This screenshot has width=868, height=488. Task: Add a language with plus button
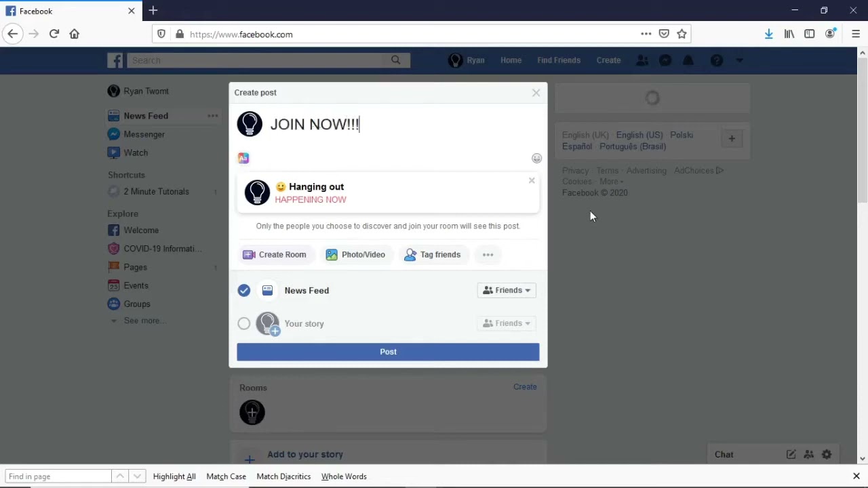pyautogui.click(x=732, y=139)
